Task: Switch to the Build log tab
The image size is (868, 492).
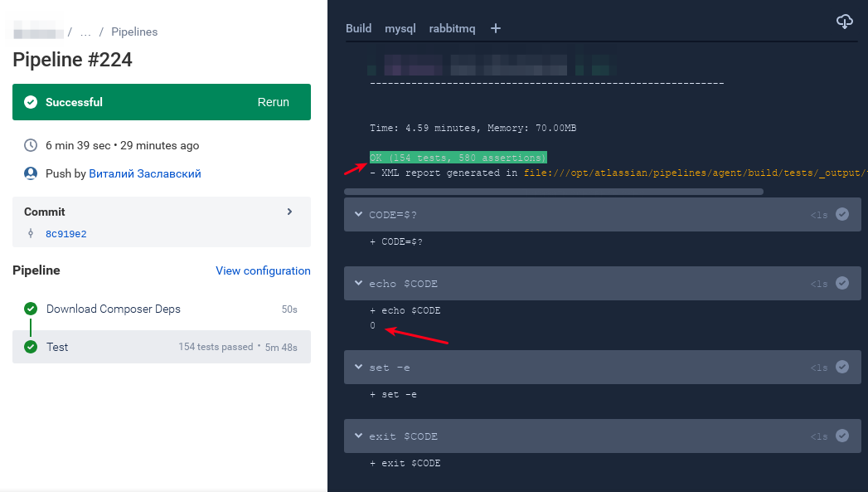Action: 359,28
